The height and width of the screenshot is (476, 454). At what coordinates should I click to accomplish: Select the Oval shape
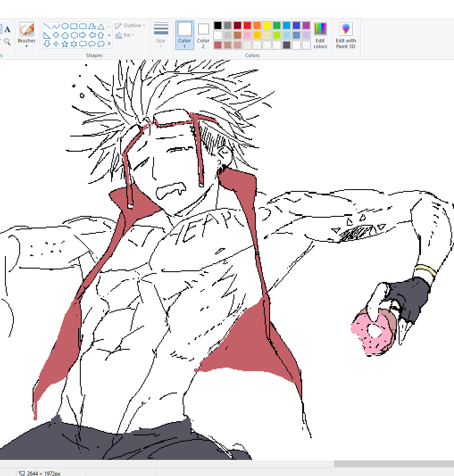click(65, 26)
